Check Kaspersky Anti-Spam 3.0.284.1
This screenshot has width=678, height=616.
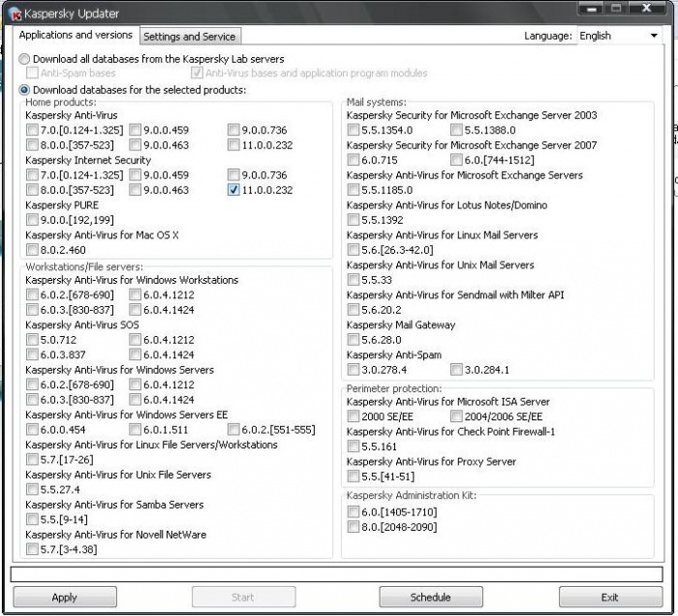tap(456, 370)
